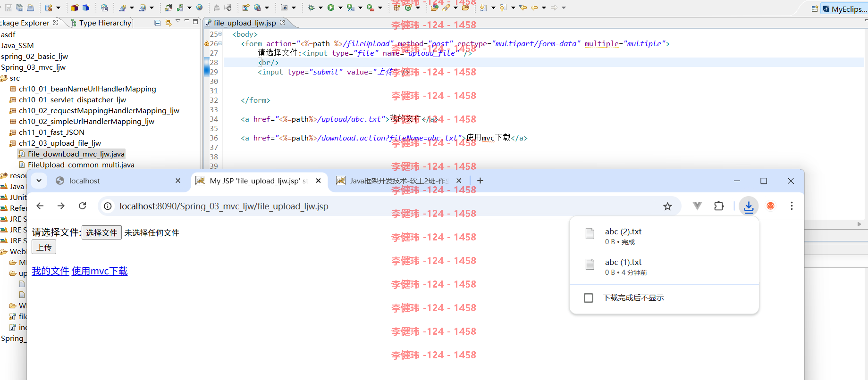The image size is (868, 380).
Task: Click Next Annotation arrow icon
Action: 483,8
